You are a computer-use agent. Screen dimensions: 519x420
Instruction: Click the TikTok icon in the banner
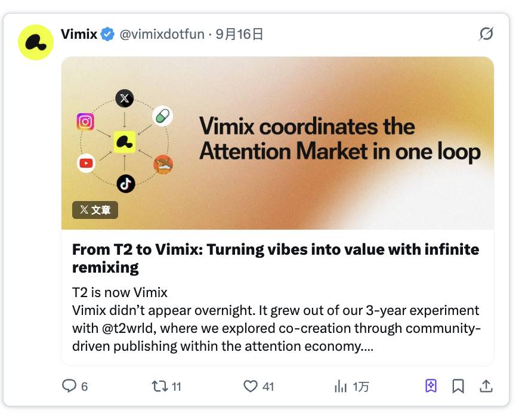(x=125, y=183)
